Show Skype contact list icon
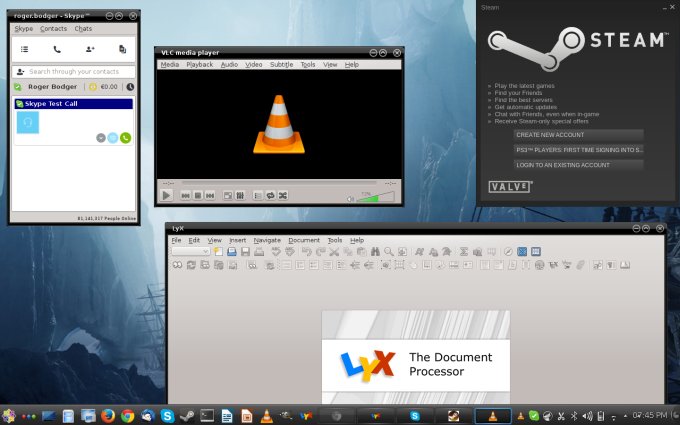 coord(25,49)
